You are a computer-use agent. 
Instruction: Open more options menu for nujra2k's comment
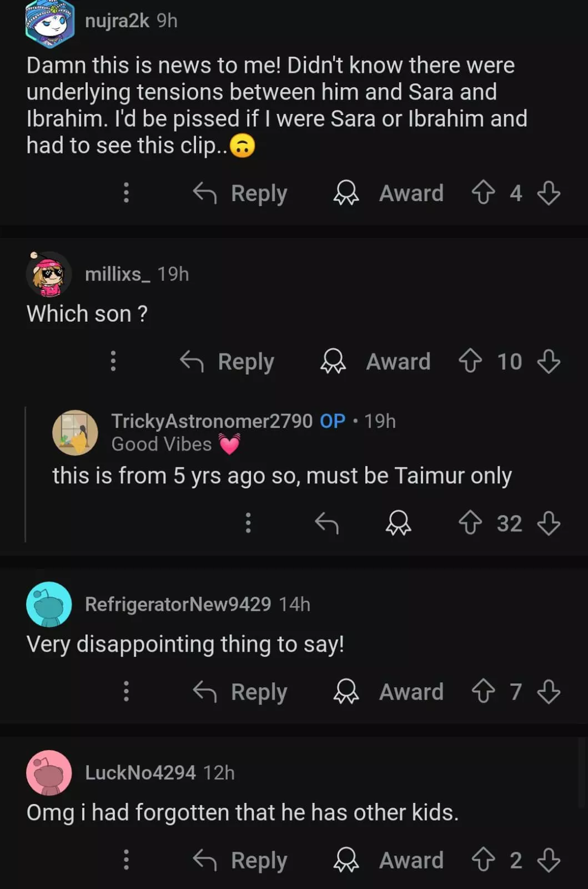pos(127,193)
